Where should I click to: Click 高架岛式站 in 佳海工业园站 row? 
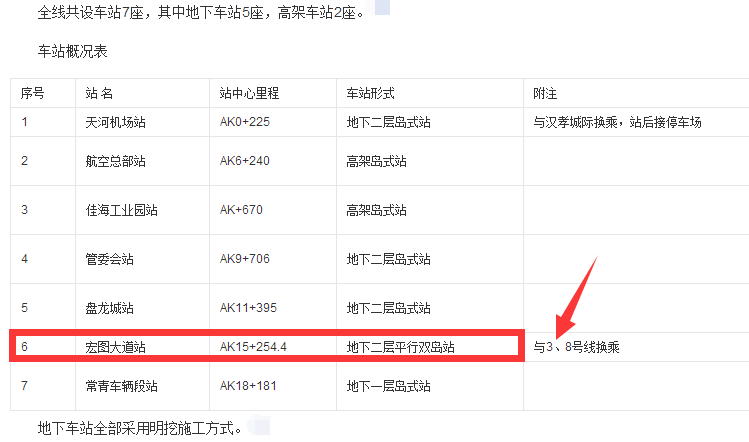(377, 210)
